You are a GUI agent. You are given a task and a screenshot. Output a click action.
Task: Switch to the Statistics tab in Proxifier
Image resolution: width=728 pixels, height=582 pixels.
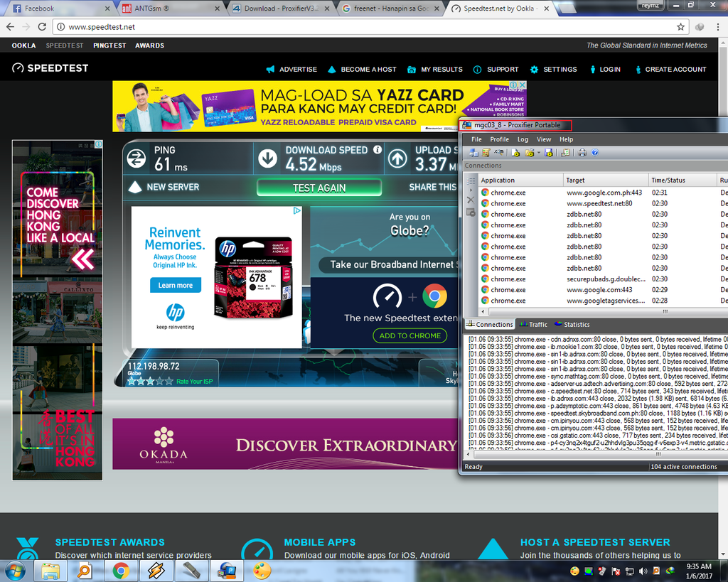tap(572, 325)
